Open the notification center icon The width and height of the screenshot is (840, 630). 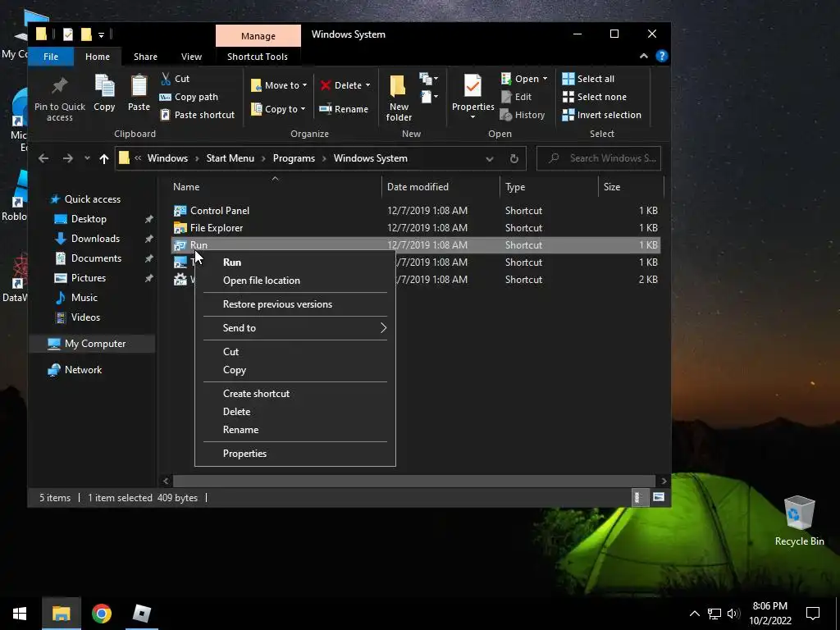pyautogui.click(x=813, y=614)
